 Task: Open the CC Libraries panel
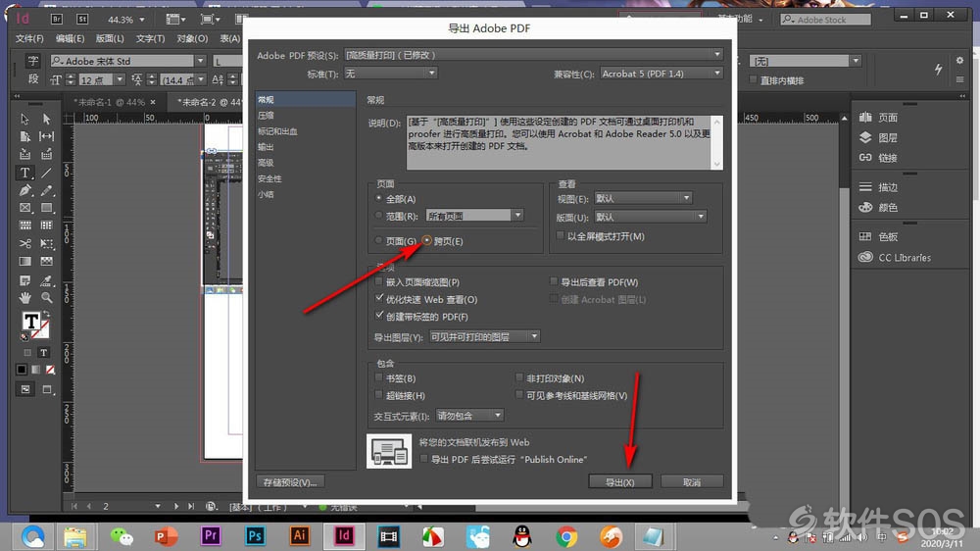coord(895,257)
